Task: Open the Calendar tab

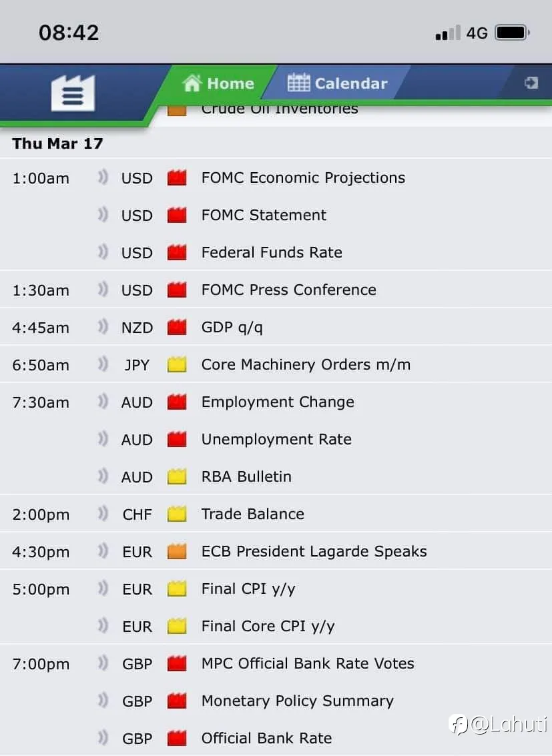Action: coord(338,83)
